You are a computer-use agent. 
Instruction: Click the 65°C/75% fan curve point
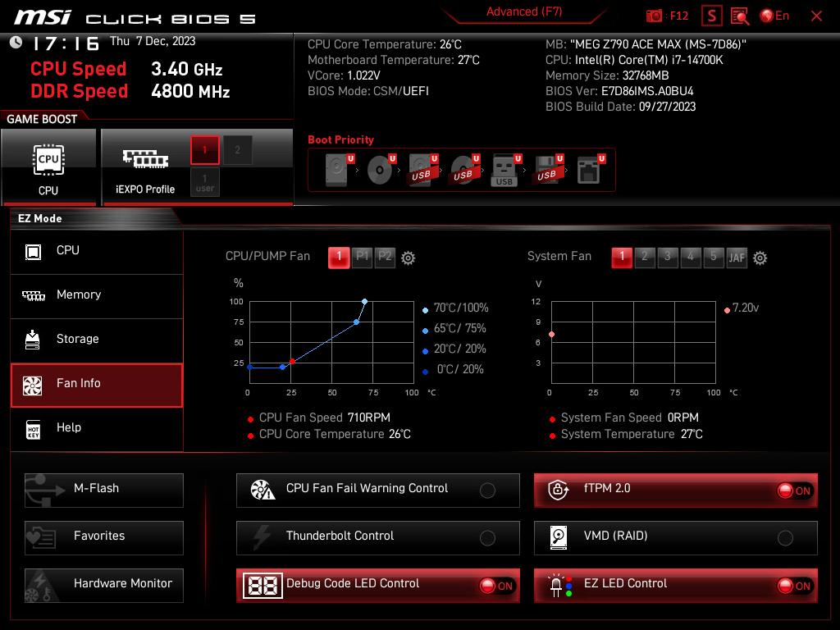(356, 322)
